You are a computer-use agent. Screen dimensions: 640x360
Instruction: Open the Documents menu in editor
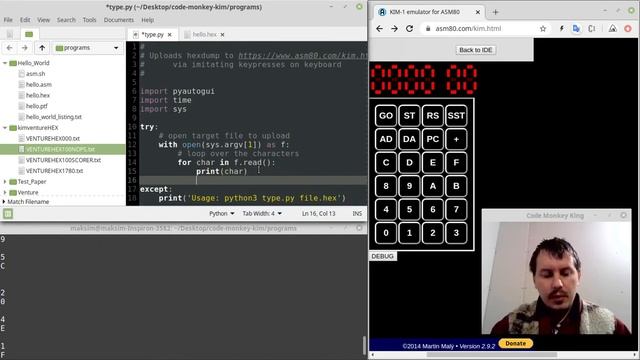click(118, 20)
